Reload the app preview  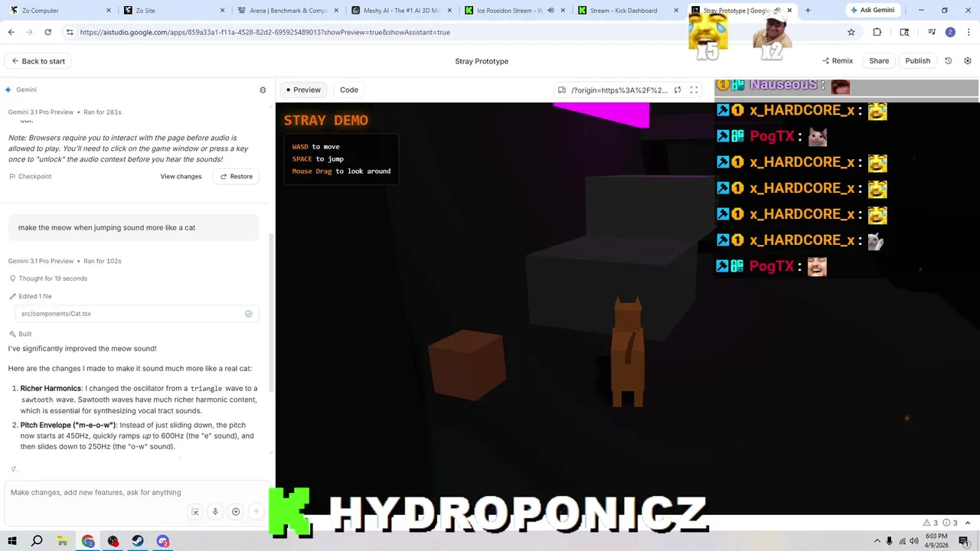[678, 90]
